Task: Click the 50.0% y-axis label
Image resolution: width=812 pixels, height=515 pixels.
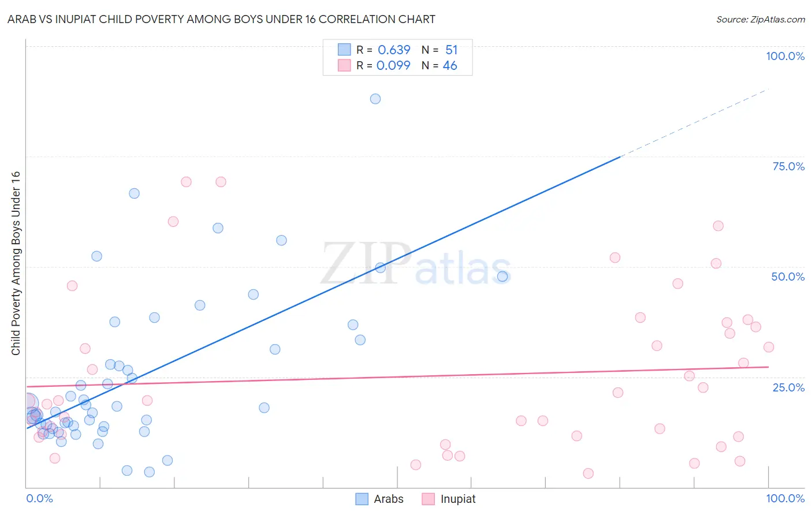Action: click(x=788, y=277)
